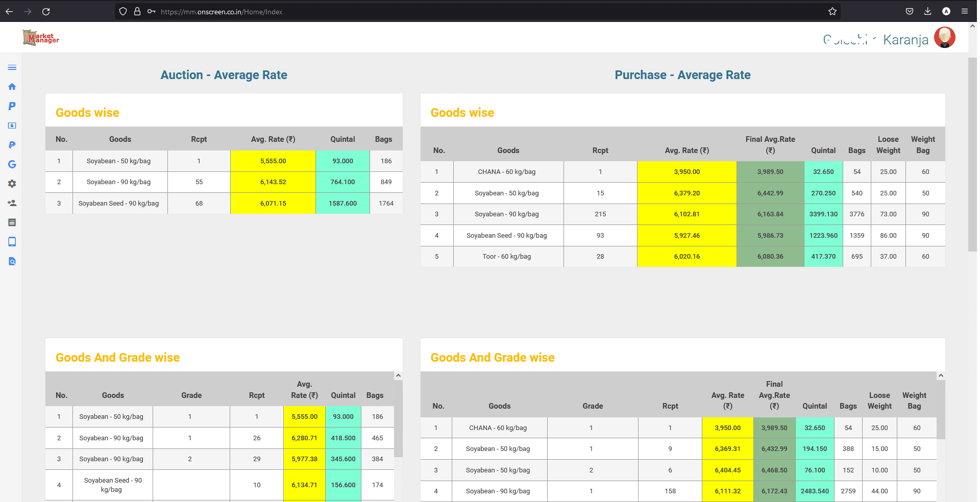
Task: Click the main page vertical scrollbar
Action: click(x=972, y=154)
